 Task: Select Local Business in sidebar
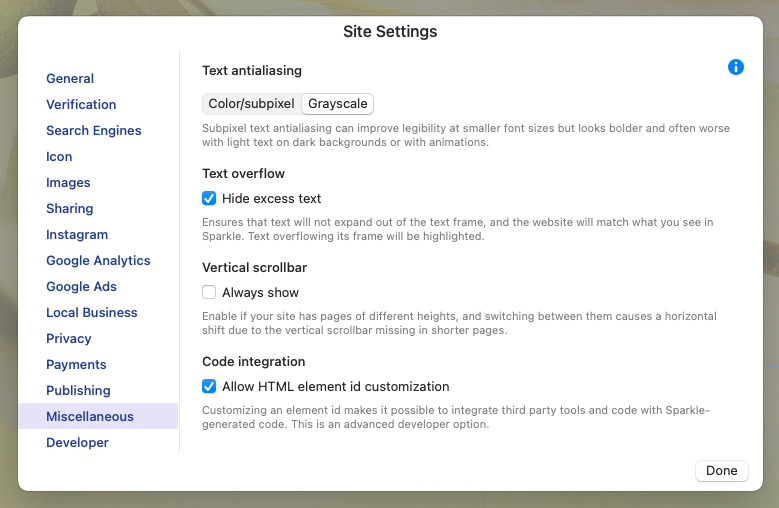92,313
